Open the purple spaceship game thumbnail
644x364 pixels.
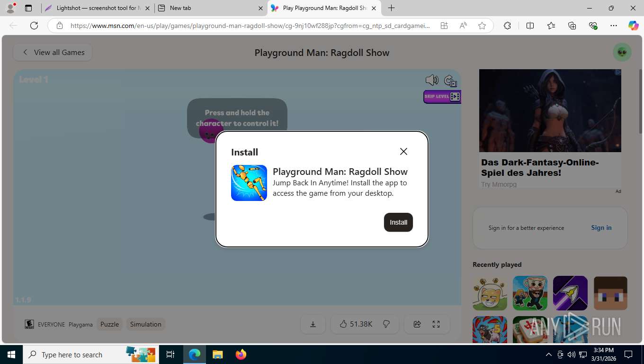(570, 293)
